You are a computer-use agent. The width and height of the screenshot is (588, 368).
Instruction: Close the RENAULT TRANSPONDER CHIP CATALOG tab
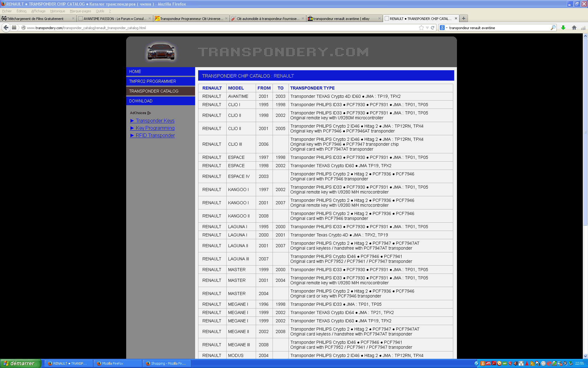pyautogui.click(x=456, y=18)
